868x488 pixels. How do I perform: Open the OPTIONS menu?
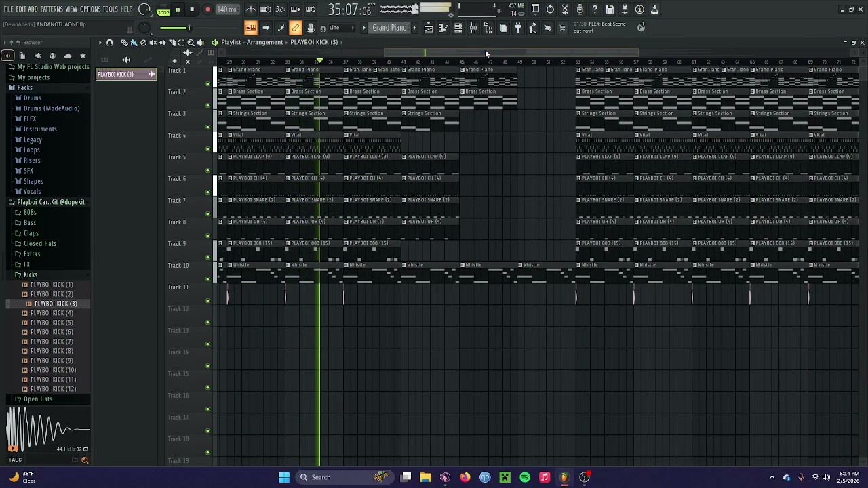pyautogui.click(x=90, y=9)
